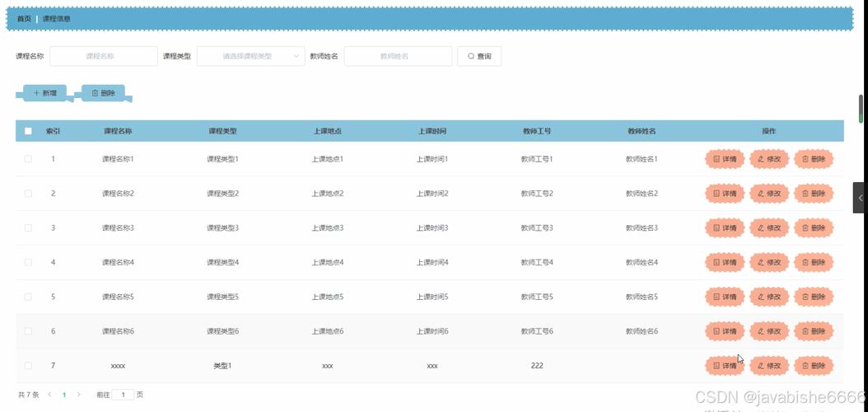This screenshot has height=412, width=868.
Task: Select page 1 in pagination
Action: (64, 395)
